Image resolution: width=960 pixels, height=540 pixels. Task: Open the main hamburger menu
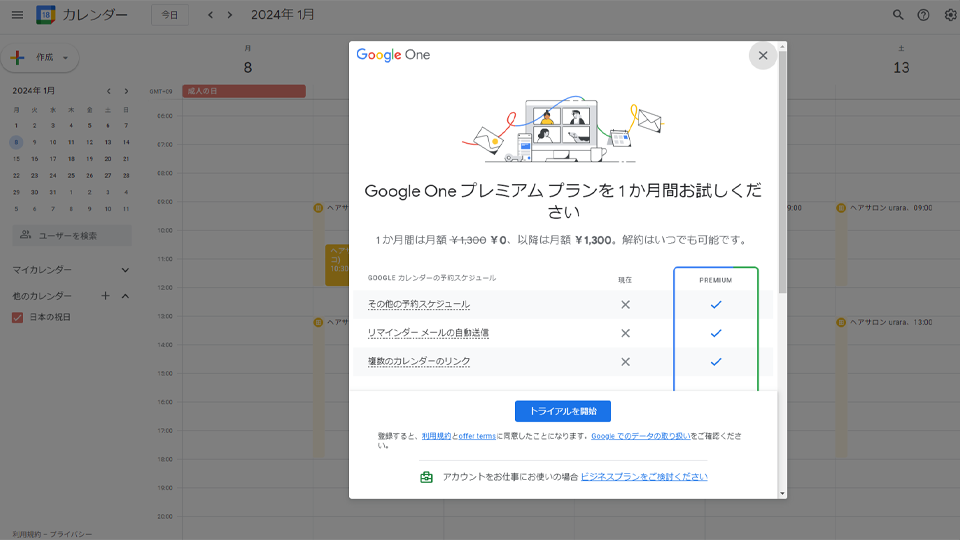pyautogui.click(x=17, y=15)
